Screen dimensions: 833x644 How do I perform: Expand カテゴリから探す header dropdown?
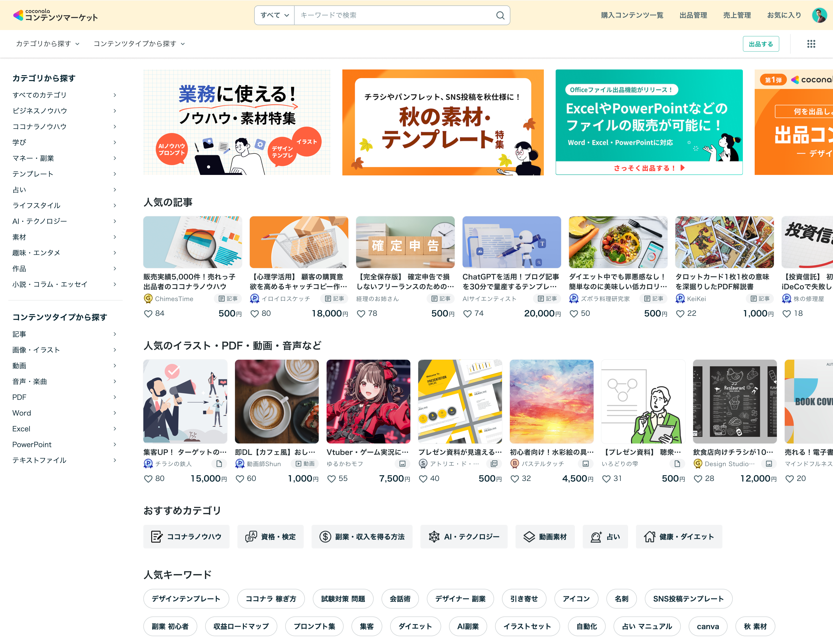coord(48,44)
